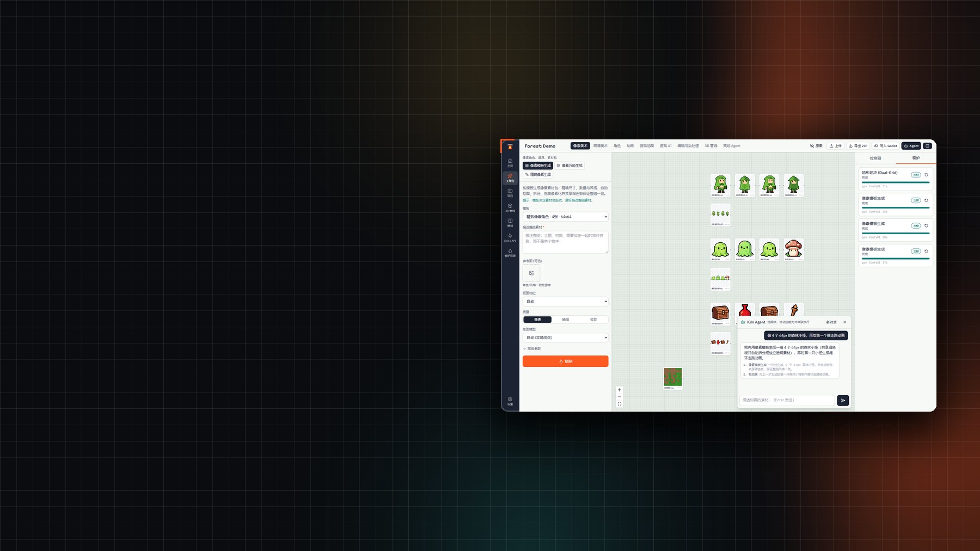
Task: Close the Kiln Agent chat panel
Action: pos(845,322)
